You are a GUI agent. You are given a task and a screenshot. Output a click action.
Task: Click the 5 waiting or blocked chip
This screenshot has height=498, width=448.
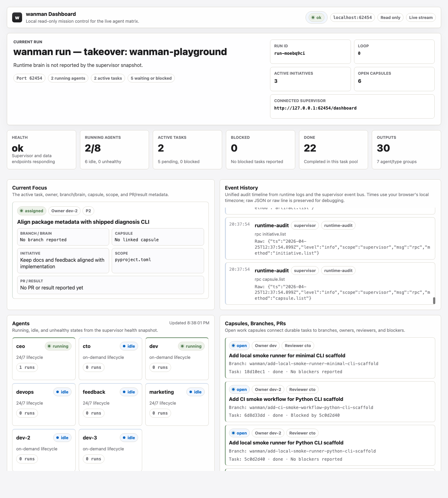151,78
